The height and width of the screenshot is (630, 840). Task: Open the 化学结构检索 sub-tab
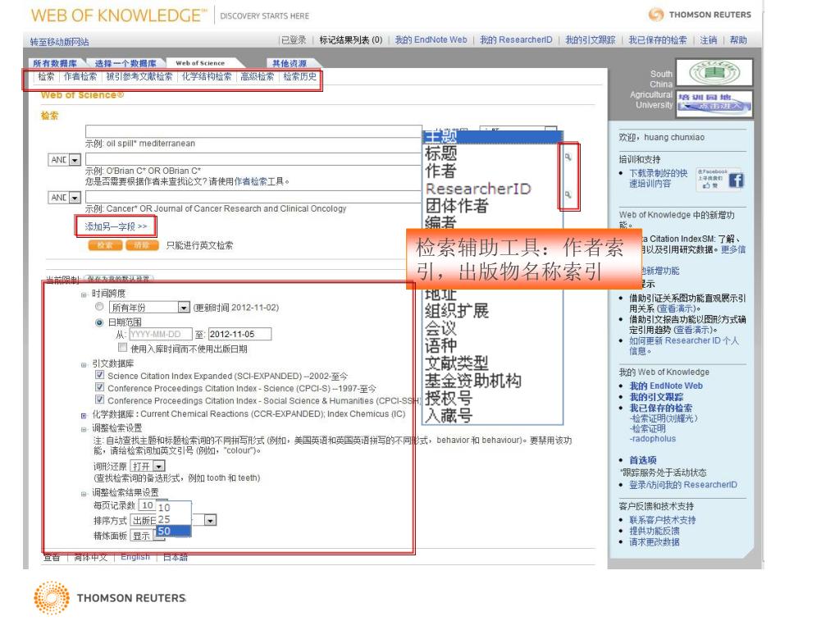[x=206, y=76]
